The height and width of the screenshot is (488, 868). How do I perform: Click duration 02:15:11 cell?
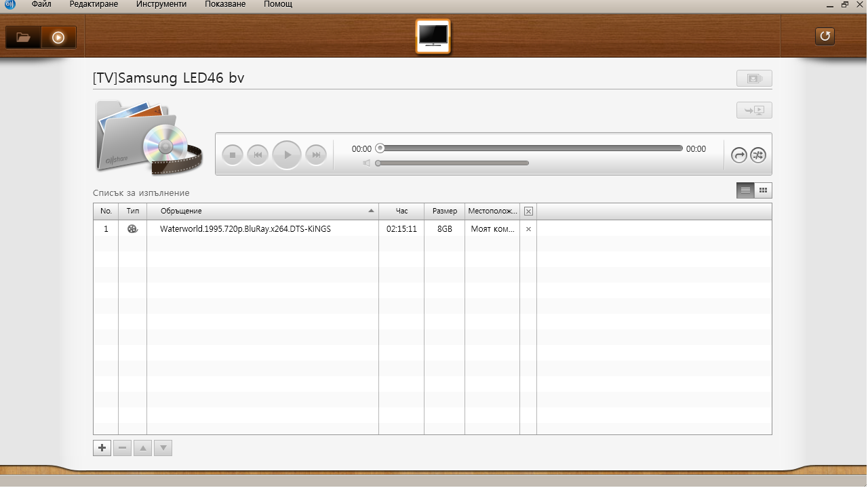pos(401,229)
